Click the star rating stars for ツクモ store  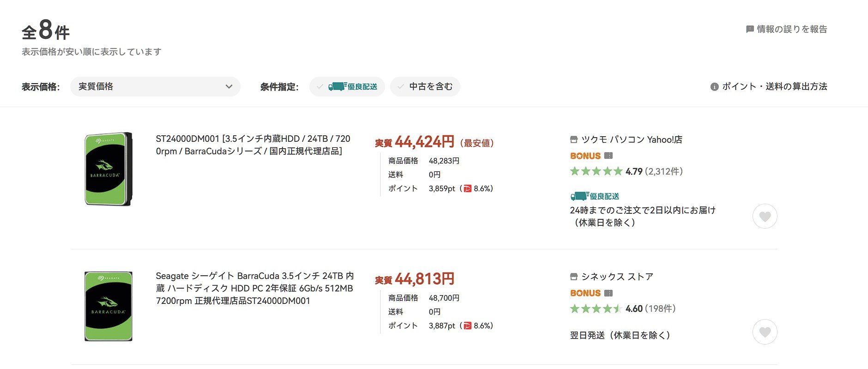click(597, 171)
